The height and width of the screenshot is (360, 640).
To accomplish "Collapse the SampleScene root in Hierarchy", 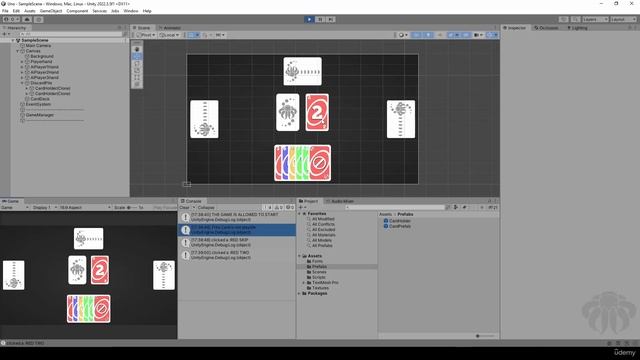I will [13, 40].
